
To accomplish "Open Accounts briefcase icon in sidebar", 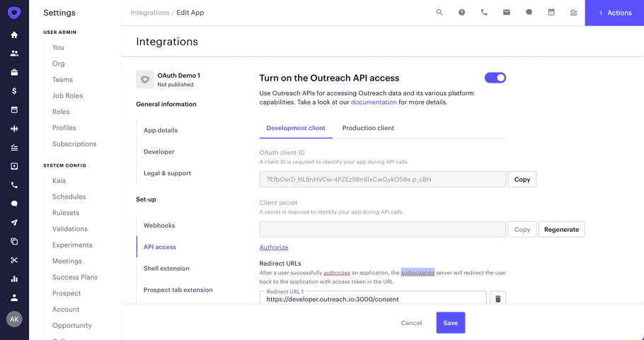I will (x=14, y=72).
